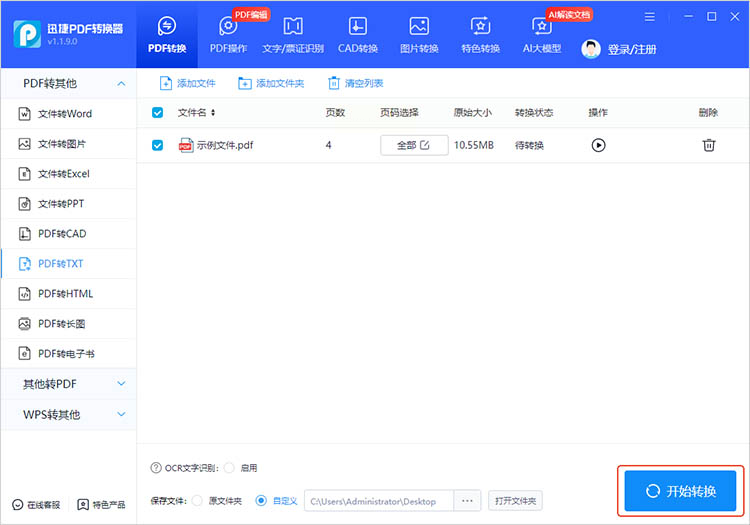Click the 添加文件 button
The height and width of the screenshot is (525, 750).
click(x=188, y=83)
